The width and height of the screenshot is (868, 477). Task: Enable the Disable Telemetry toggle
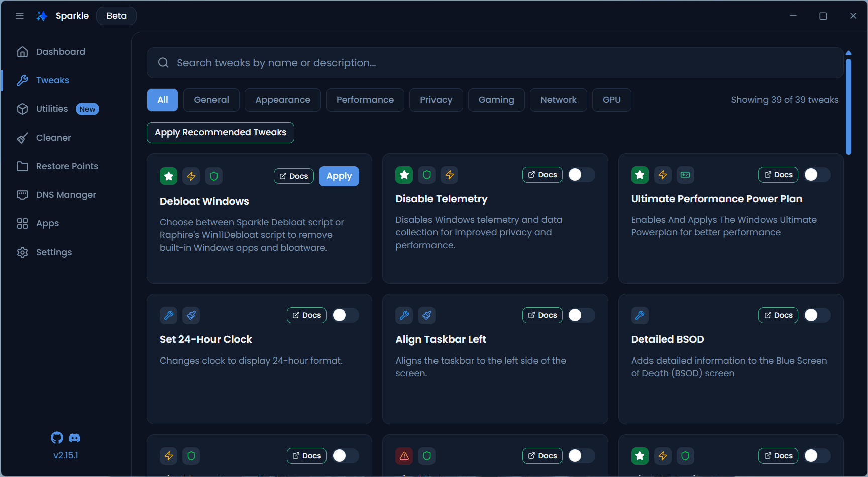click(x=581, y=175)
